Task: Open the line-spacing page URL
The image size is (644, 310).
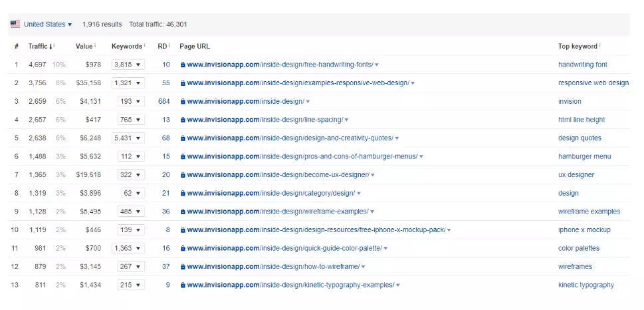Action: pos(265,120)
